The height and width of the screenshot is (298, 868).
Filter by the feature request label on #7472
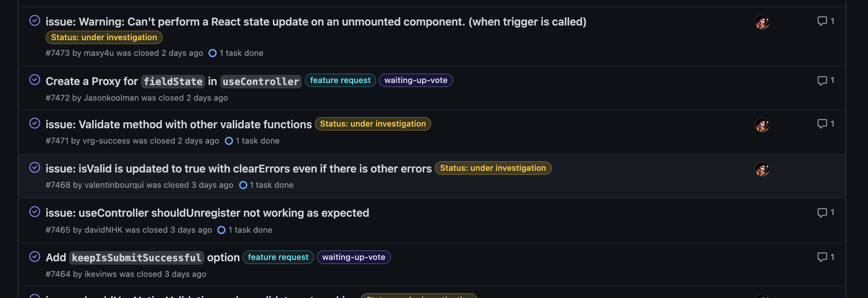pos(340,80)
